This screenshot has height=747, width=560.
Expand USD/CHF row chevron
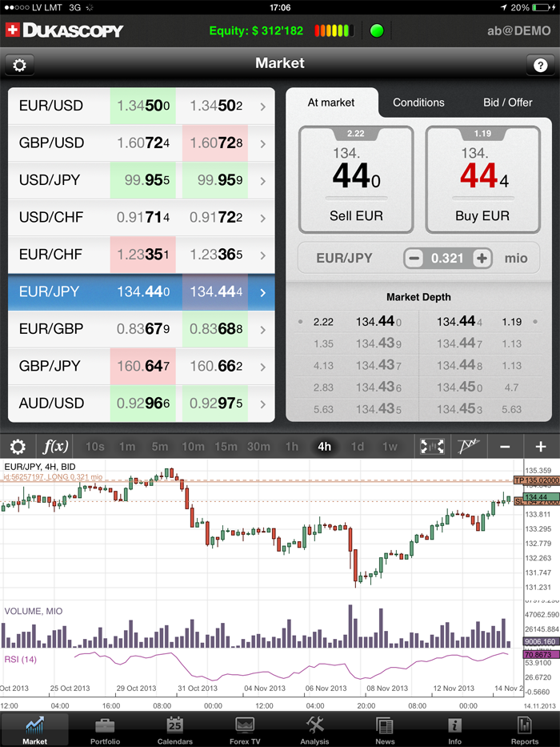262,218
